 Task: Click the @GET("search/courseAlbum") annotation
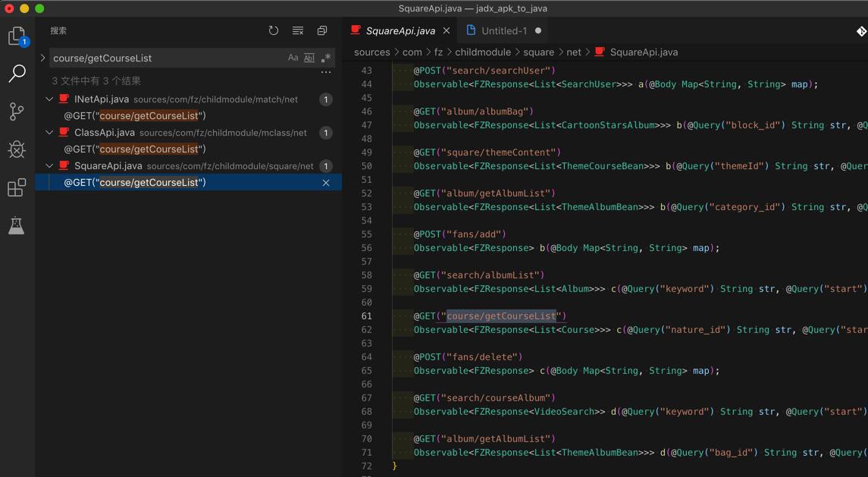coord(484,398)
